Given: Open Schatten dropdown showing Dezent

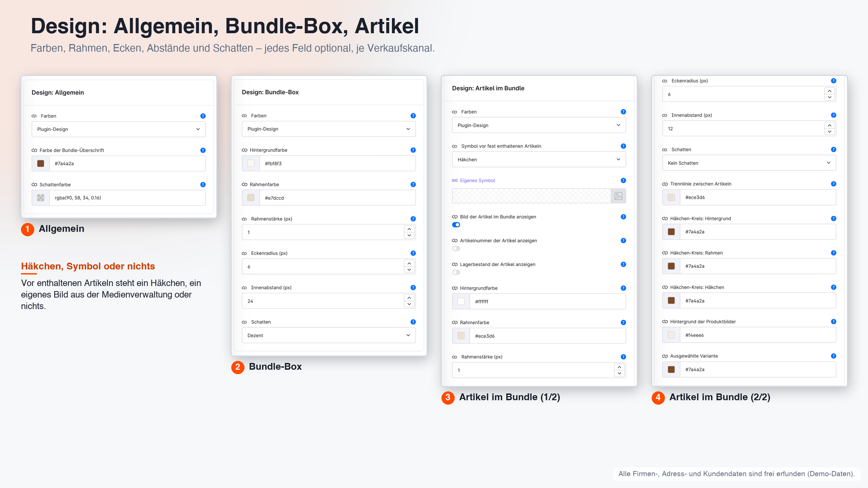Looking at the screenshot, I should pos(329,335).
